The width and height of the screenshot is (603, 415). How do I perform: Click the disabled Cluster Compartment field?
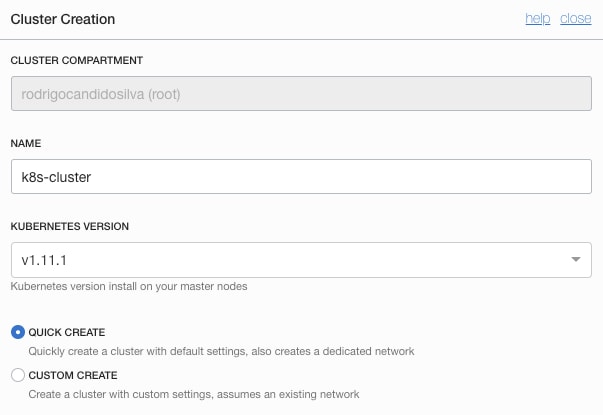[x=300, y=95]
